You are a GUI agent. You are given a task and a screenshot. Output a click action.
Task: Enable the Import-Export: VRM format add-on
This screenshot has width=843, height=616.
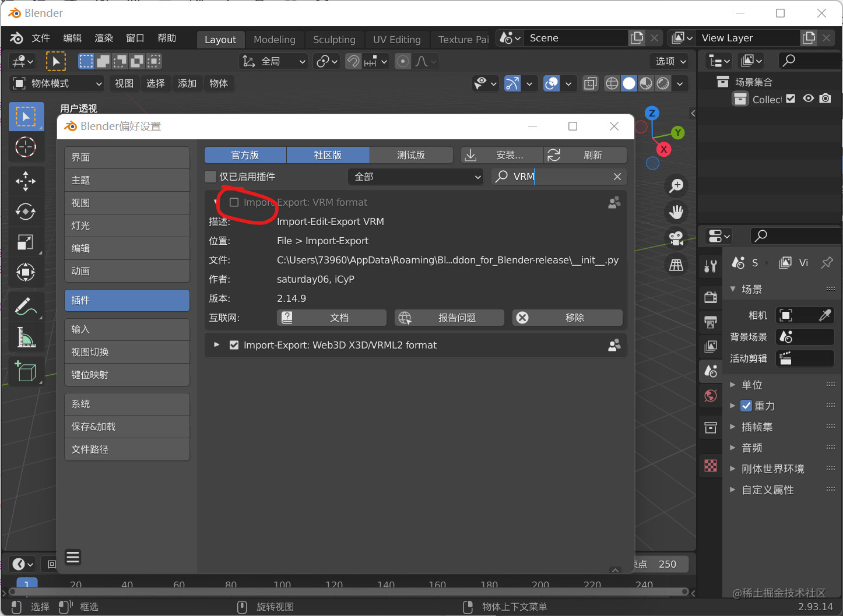tap(234, 202)
